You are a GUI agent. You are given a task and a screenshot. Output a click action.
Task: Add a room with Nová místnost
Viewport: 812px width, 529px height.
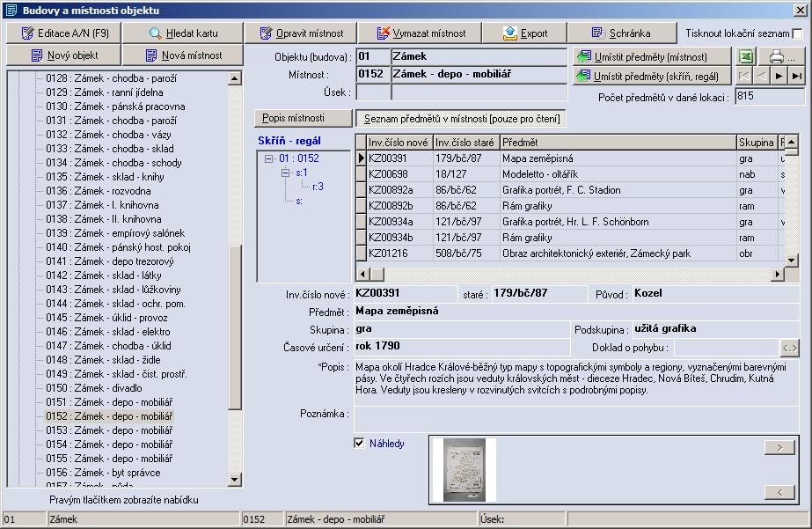(x=182, y=55)
